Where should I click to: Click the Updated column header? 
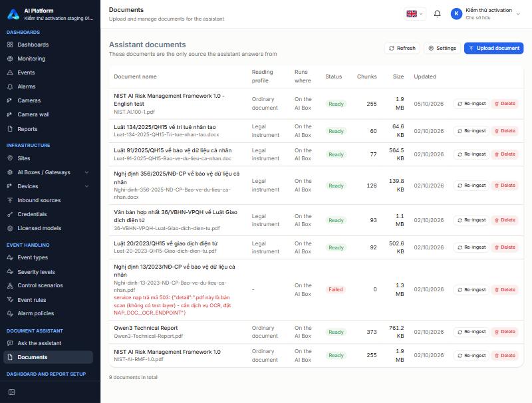pyautogui.click(x=425, y=76)
